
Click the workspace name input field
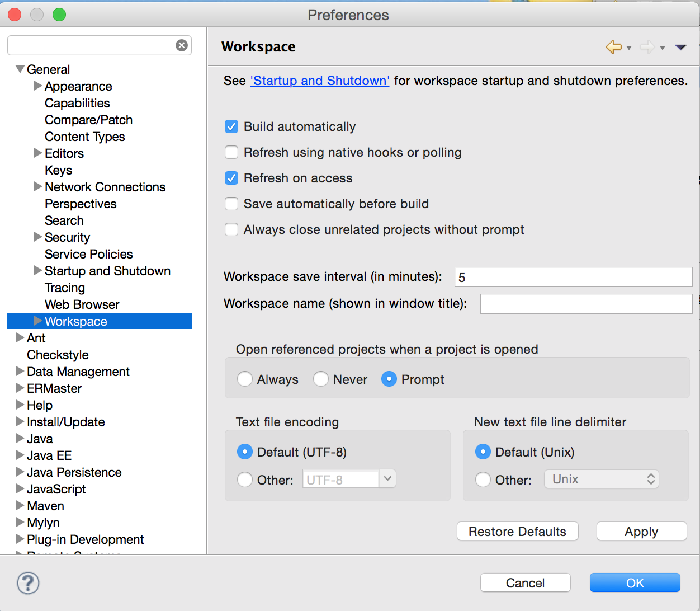click(585, 303)
